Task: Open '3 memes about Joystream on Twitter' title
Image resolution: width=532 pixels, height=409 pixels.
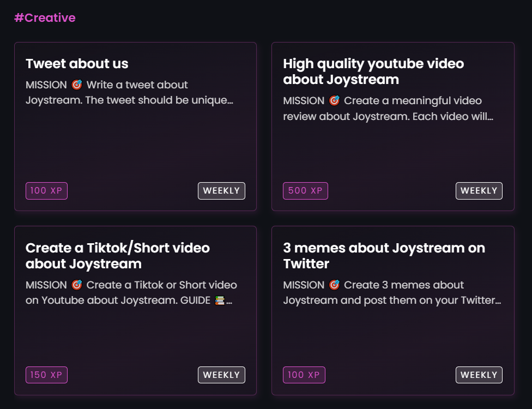Action: pos(384,256)
